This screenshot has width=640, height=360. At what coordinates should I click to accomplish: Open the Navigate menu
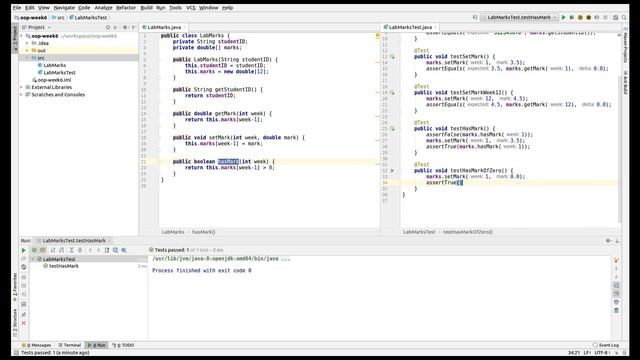point(64,8)
